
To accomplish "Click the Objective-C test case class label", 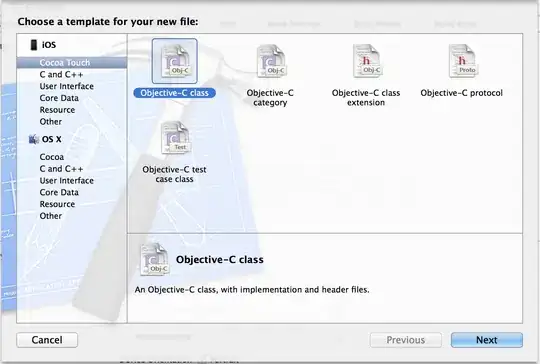I will [174, 174].
